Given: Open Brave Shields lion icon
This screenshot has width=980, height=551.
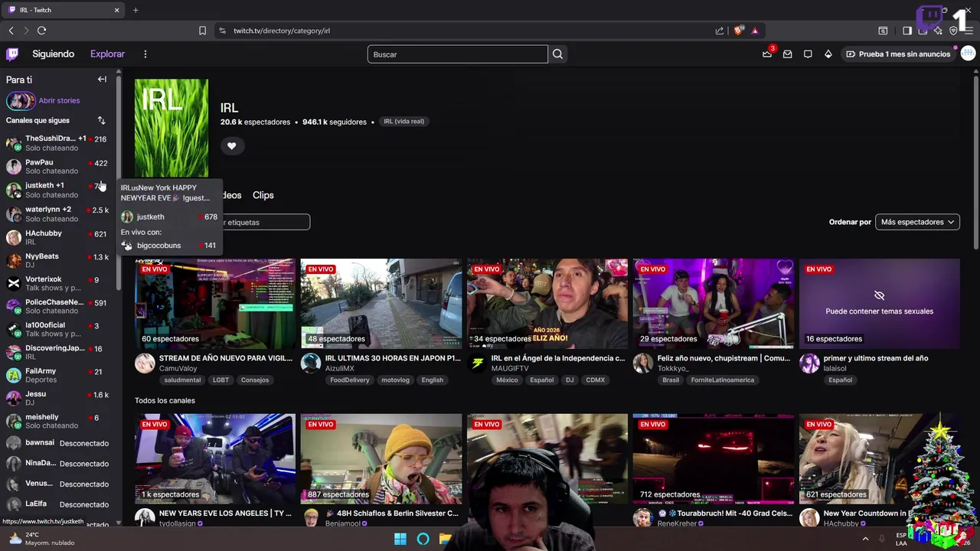Looking at the screenshot, I should tap(738, 31).
